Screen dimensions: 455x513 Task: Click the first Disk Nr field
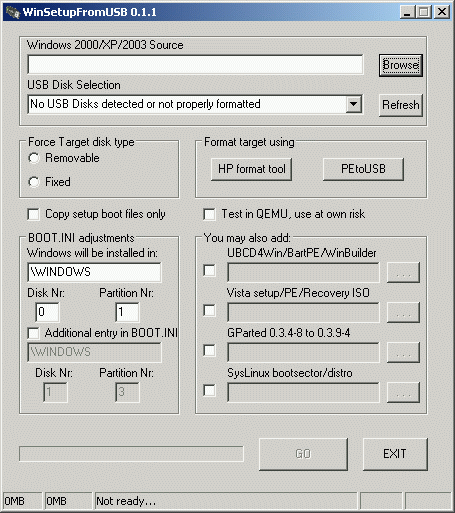47,312
